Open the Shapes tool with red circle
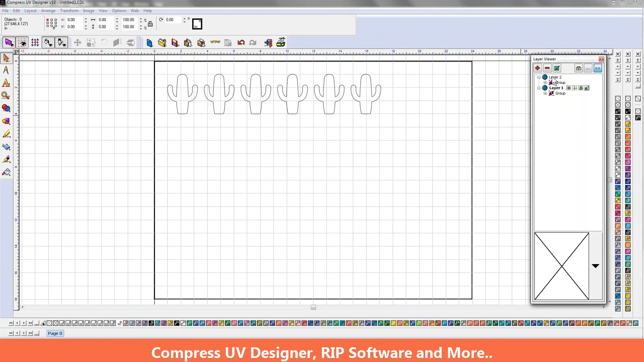This screenshot has height=362, width=644. [x=6, y=108]
